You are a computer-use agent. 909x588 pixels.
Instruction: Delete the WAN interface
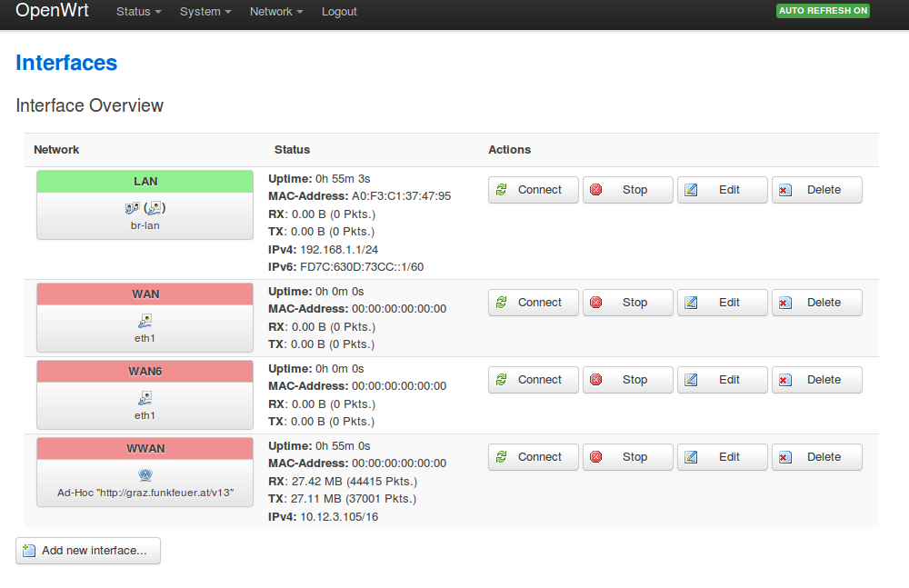816,303
